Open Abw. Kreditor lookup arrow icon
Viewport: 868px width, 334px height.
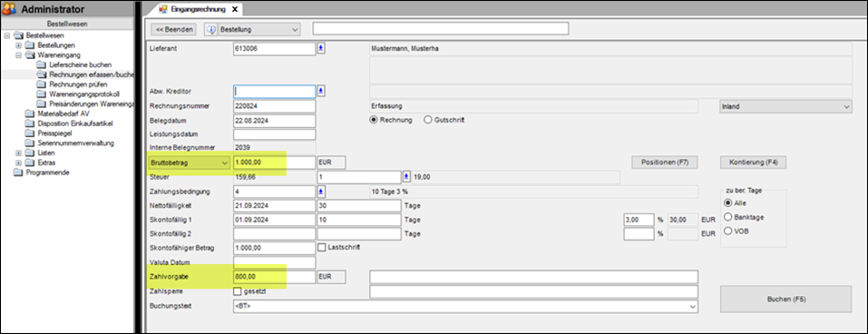tap(321, 91)
